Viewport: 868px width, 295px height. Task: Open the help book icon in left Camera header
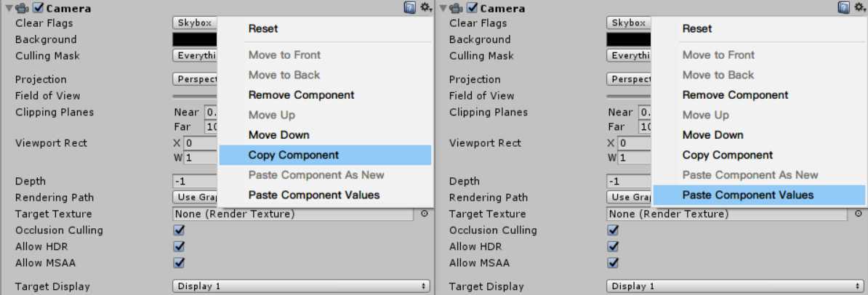(x=410, y=8)
